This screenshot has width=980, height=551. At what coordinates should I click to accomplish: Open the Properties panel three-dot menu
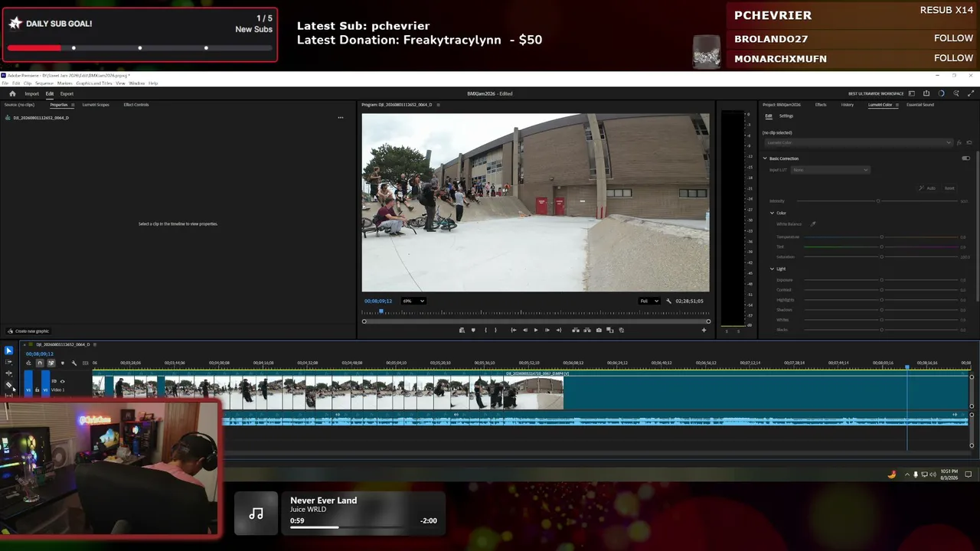(341, 118)
